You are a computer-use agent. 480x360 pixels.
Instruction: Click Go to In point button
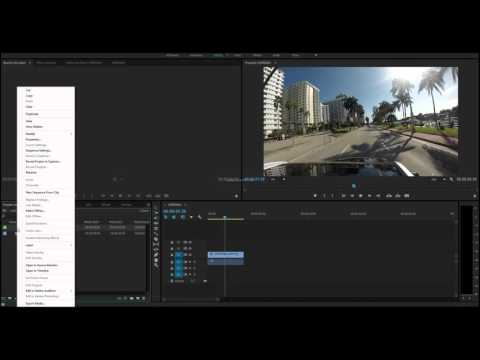tap(343, 196)
